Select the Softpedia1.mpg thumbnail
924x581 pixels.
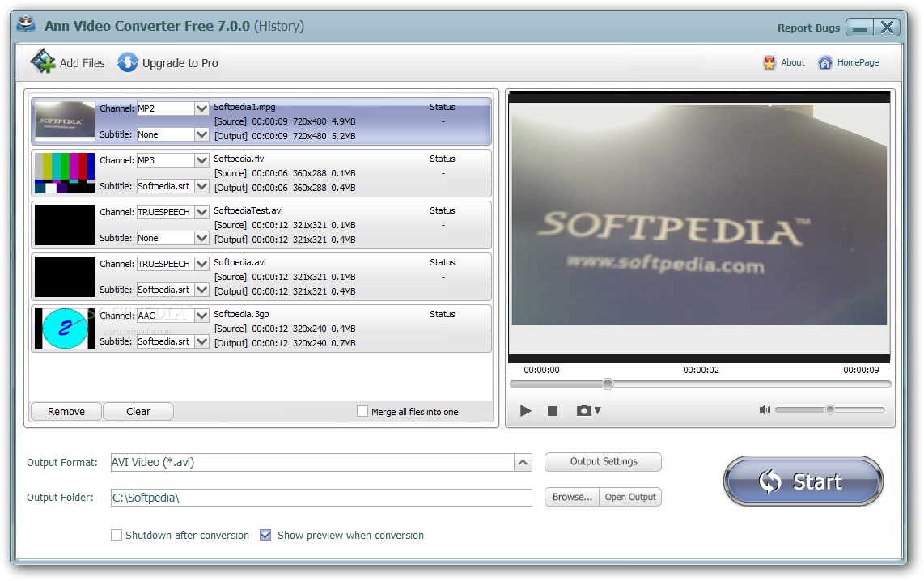point(65,121)
